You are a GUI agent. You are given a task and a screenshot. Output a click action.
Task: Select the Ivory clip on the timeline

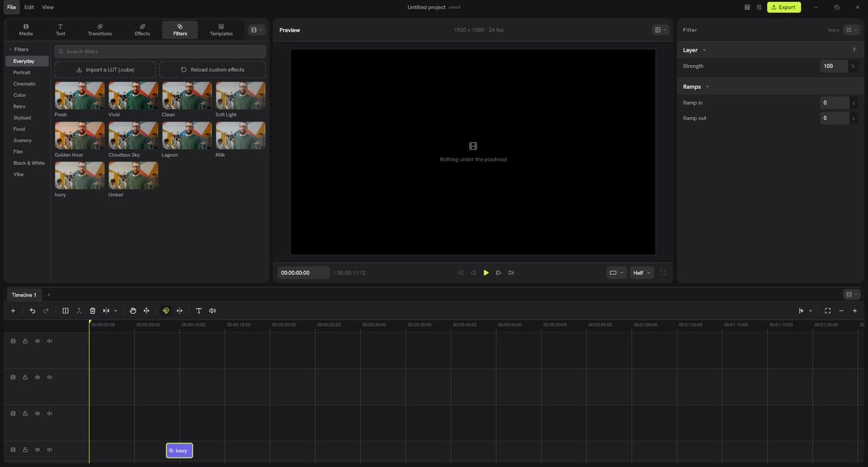(180, 451)
